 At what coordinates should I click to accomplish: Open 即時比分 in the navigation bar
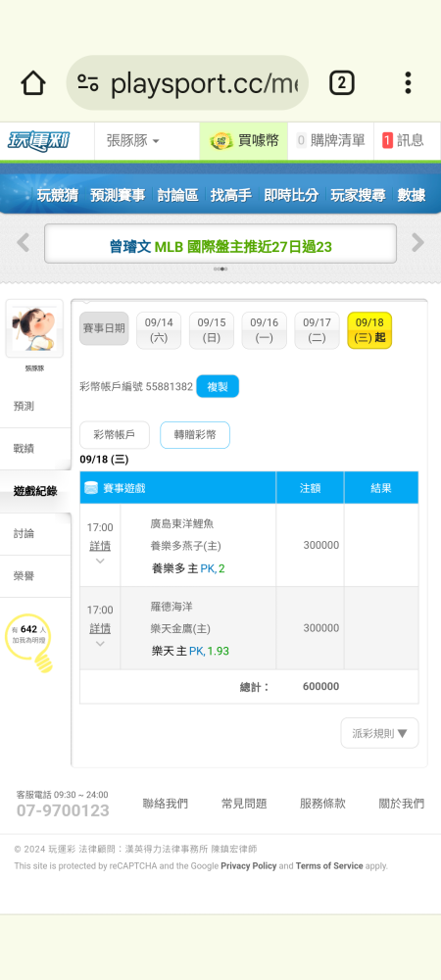pos(291,195)
